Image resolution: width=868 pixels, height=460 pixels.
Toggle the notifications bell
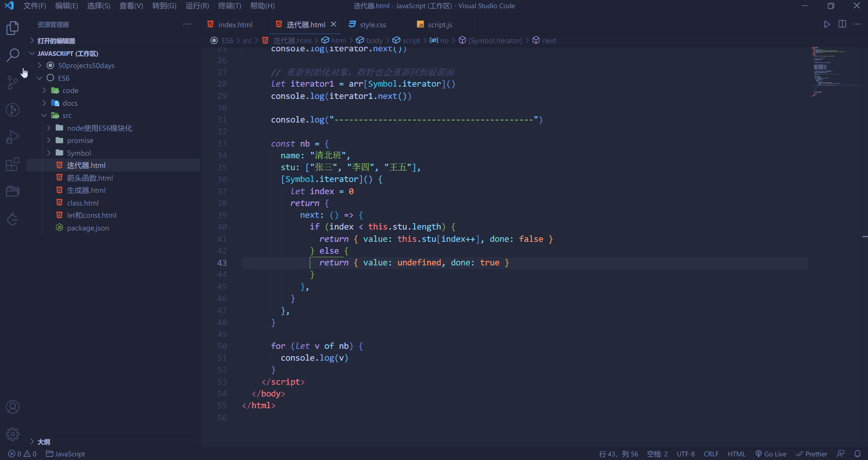click(858, 454)
